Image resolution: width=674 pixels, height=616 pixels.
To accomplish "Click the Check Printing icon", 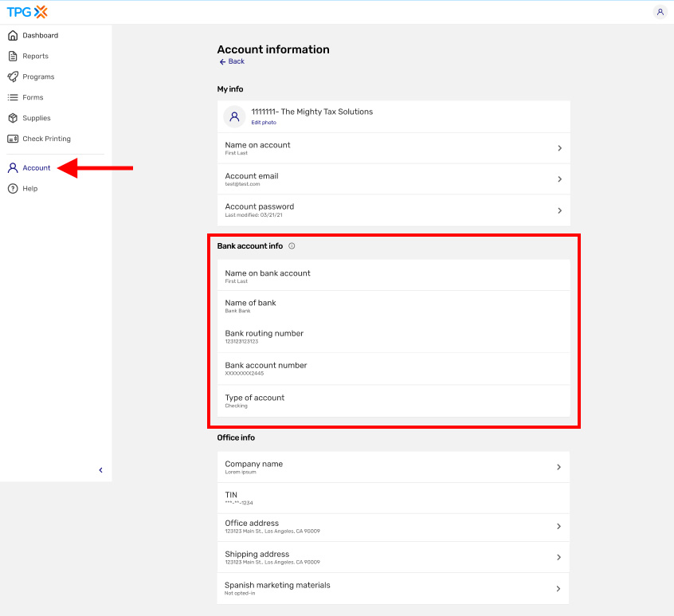I will point(13,139).
